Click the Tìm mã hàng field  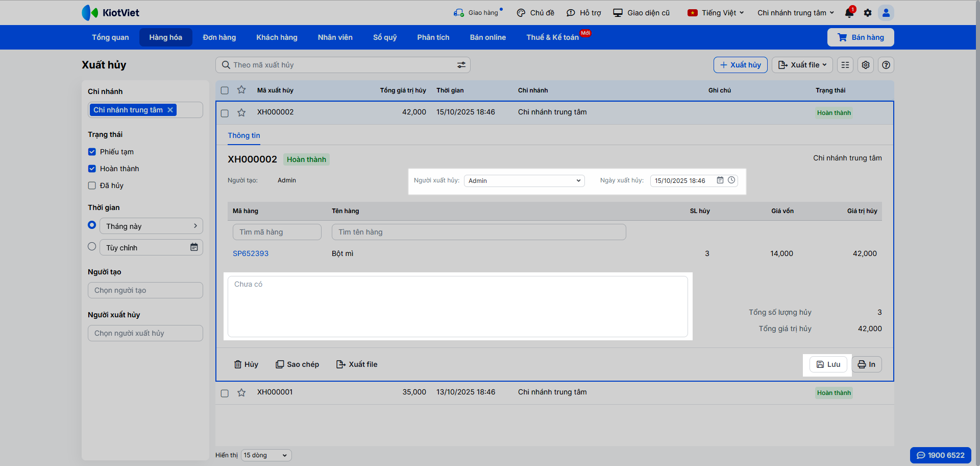(277, 232)
